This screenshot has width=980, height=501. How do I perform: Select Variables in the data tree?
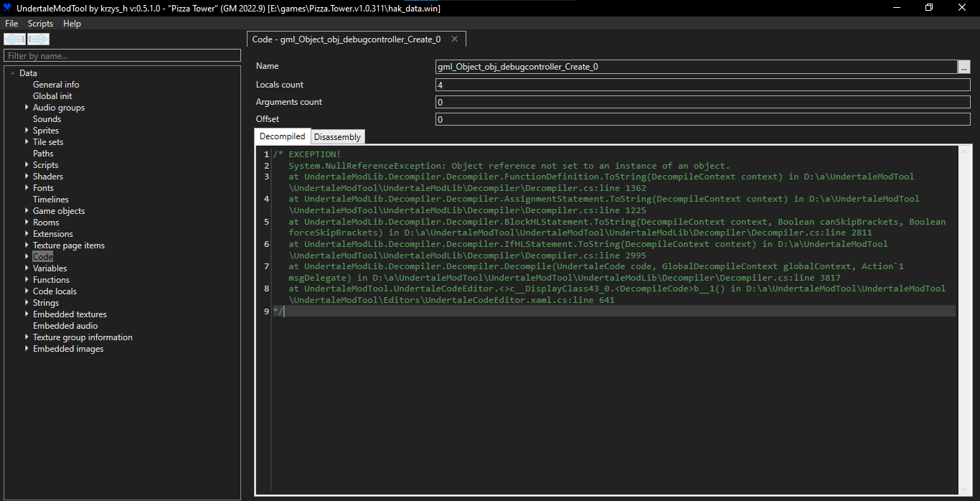tap(50, 268)
